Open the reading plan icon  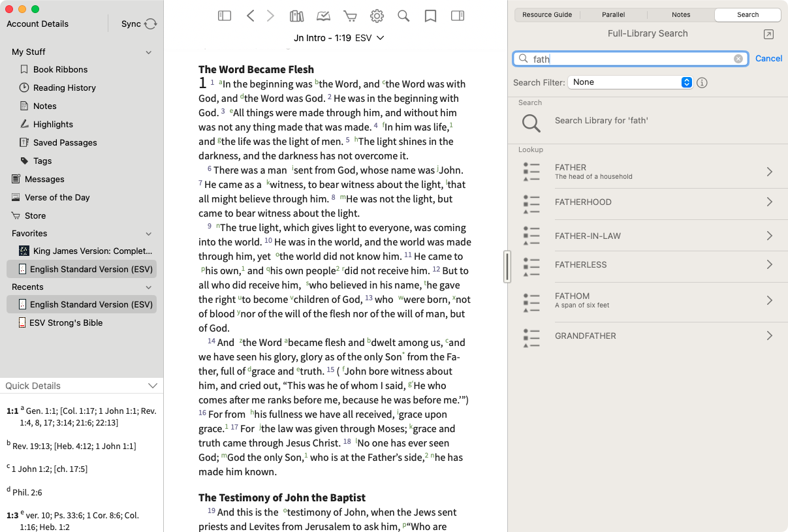coord(323,16)
